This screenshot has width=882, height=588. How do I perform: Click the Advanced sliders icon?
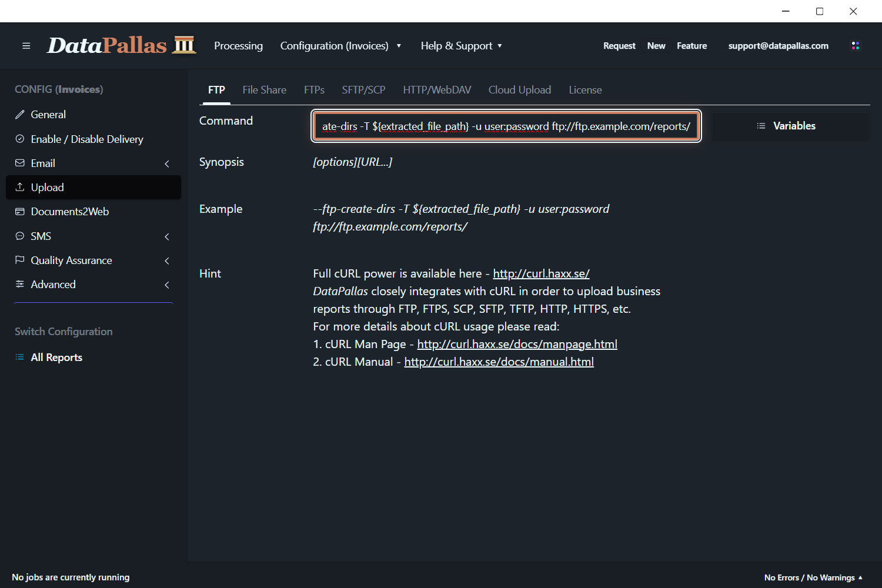click(20, 284)
